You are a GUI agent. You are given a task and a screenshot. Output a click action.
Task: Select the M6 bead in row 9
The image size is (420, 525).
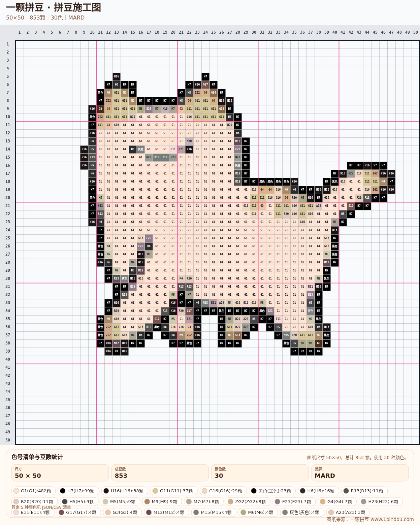coord(141,109)
